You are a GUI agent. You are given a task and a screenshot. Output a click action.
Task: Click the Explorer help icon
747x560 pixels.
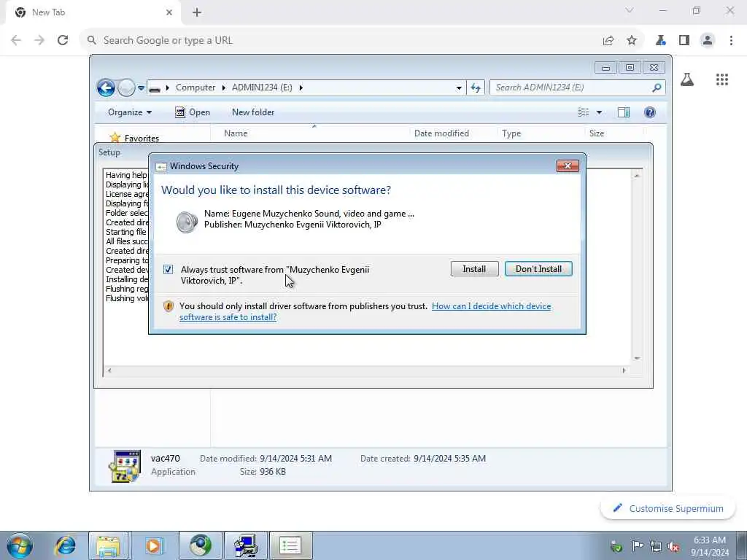[x=650, y=112]
